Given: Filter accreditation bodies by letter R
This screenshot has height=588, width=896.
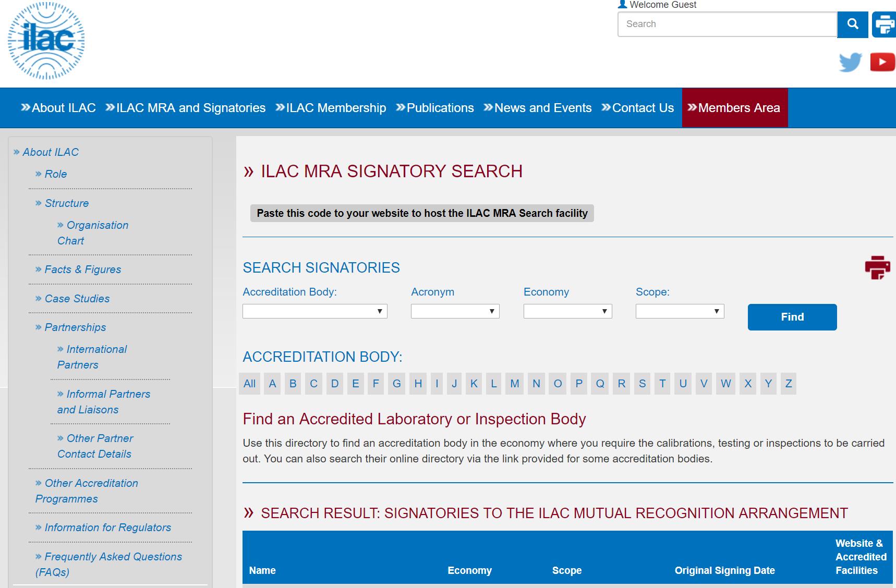Looking at the screenshot, I should coord(622,384).
